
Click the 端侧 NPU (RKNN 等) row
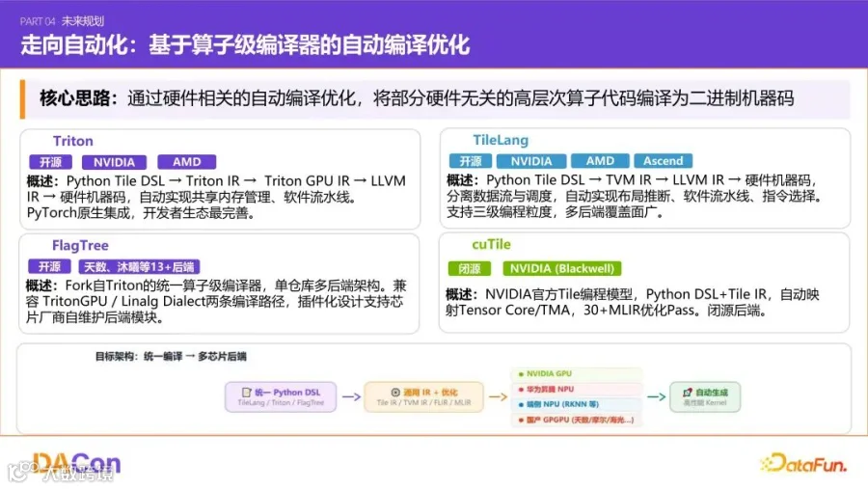click(x=577, y=405)
